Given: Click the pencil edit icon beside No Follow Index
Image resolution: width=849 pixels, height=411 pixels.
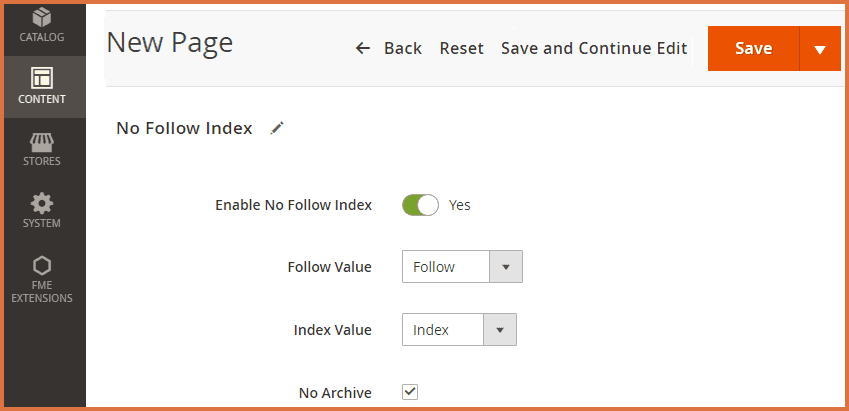Looking at the screenshot, I should pos(277,128).
